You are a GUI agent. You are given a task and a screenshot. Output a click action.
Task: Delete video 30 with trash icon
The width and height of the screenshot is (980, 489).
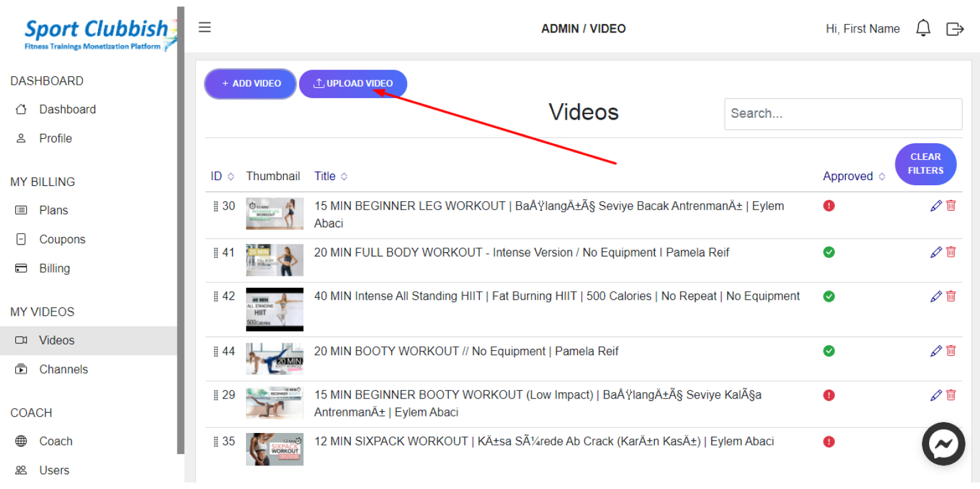pos(951,206)
